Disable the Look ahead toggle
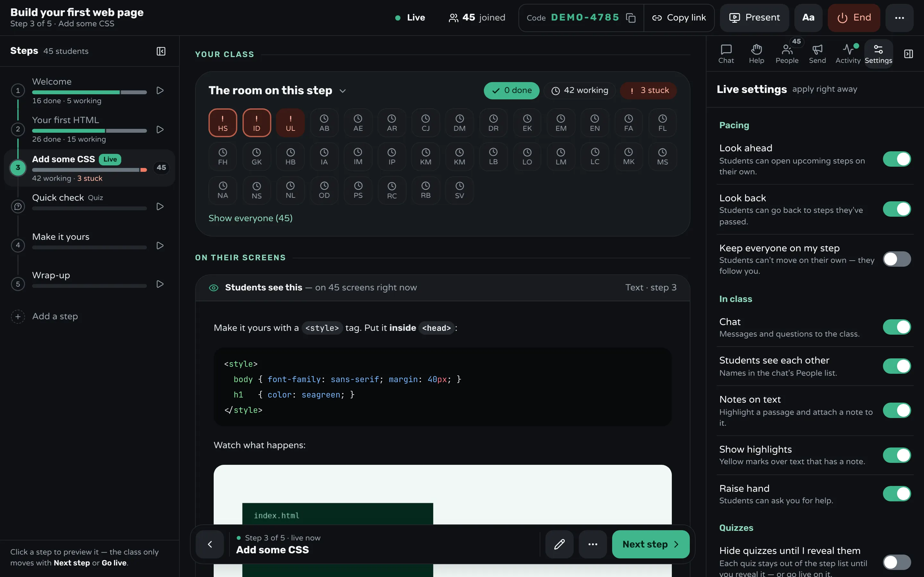The width and height of the screenshot is (924, 577). 896,159
